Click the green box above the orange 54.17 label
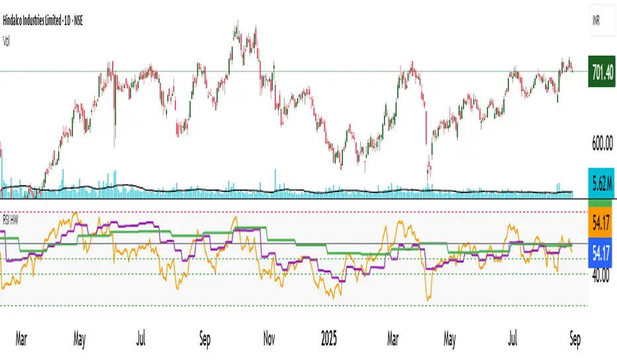Viewport: 617px width, 364px height. click(x=600, y=203)
